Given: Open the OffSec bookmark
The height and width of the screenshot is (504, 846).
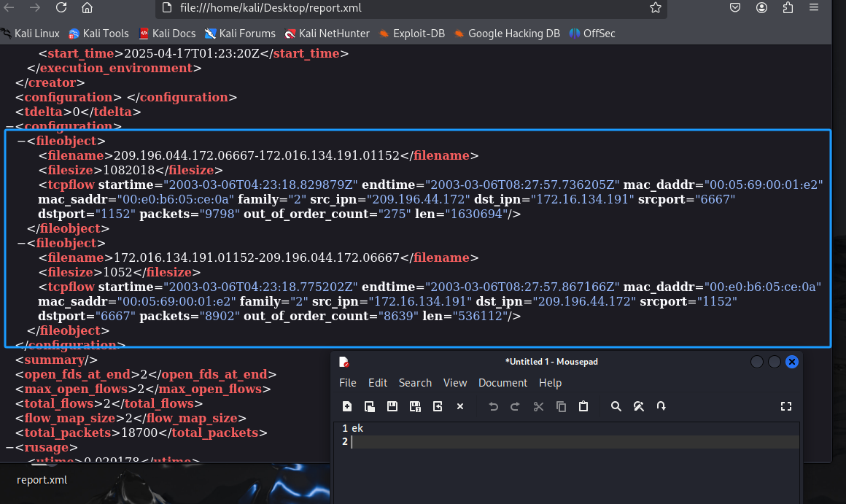Looking at the screenshot, I should tap(592, 34).
